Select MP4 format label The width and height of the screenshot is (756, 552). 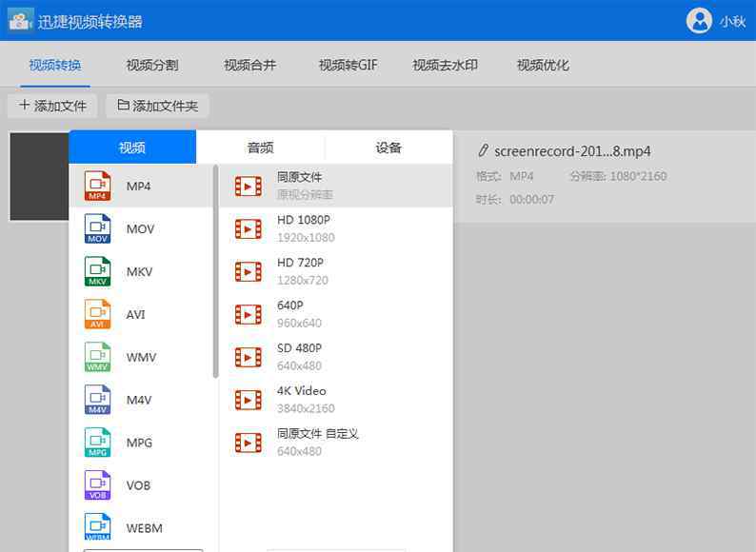(138, 187)
